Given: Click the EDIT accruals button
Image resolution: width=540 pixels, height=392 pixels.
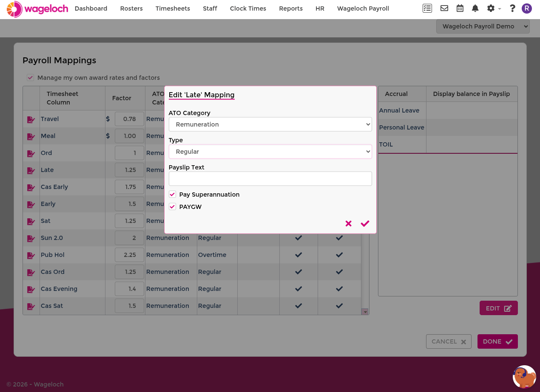Looking at the screenshot, I should pos(499,308).
